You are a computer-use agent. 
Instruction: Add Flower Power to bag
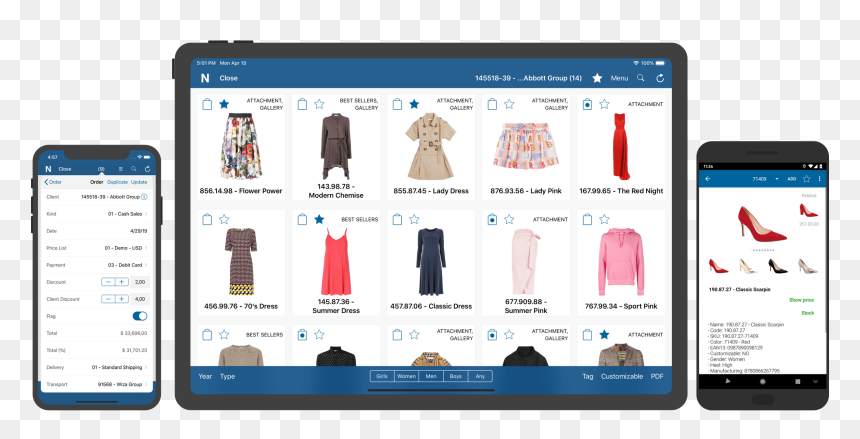pos(207,104)
